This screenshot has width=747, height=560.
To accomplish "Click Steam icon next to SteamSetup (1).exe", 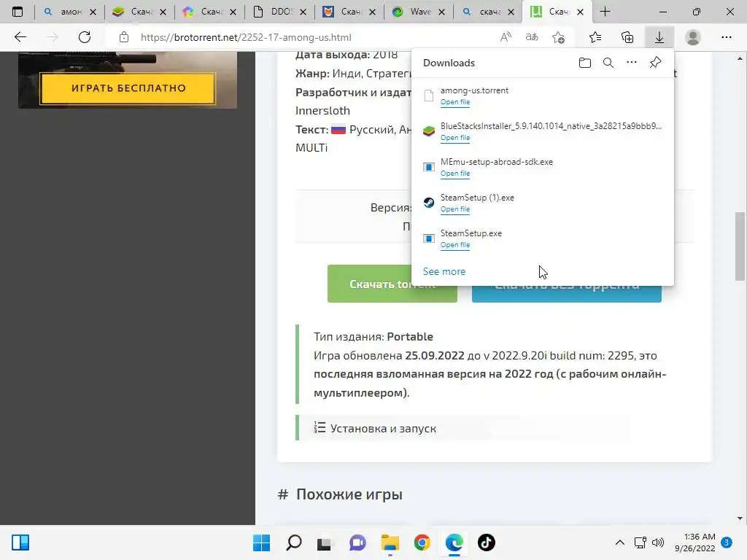I will coord(429,203).
